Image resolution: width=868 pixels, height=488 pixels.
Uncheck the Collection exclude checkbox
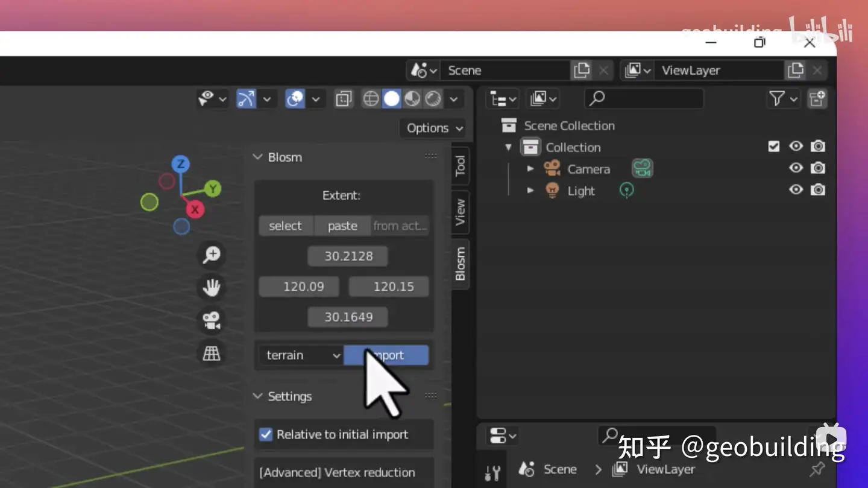point(774,147)
